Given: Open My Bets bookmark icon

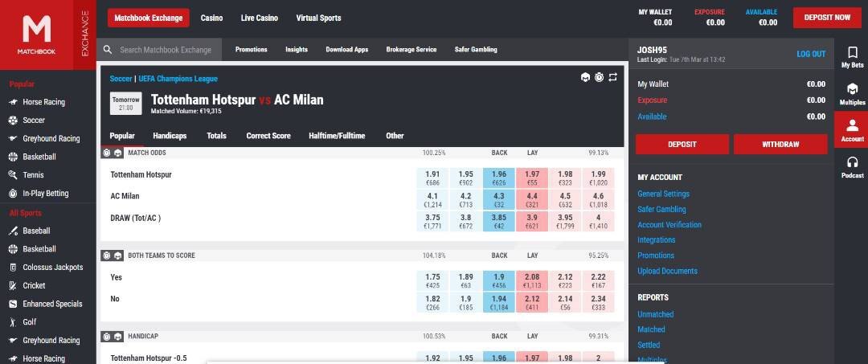Looking at the screenshot, I should coord(853,52).
